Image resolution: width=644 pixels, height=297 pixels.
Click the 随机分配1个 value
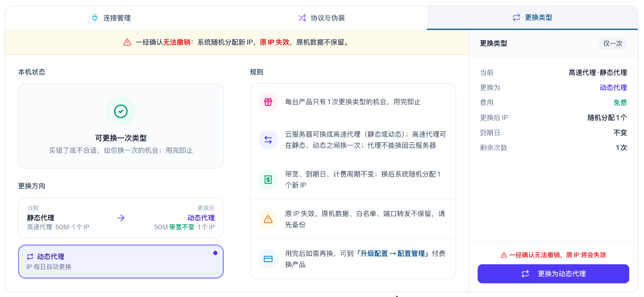(x=607, y=118)
